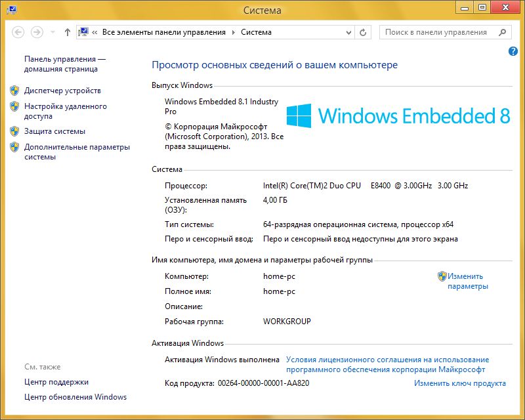Open 'Все элементы панели управления' breadcrumb
This screenshot has width=525, height=420.
163,32
